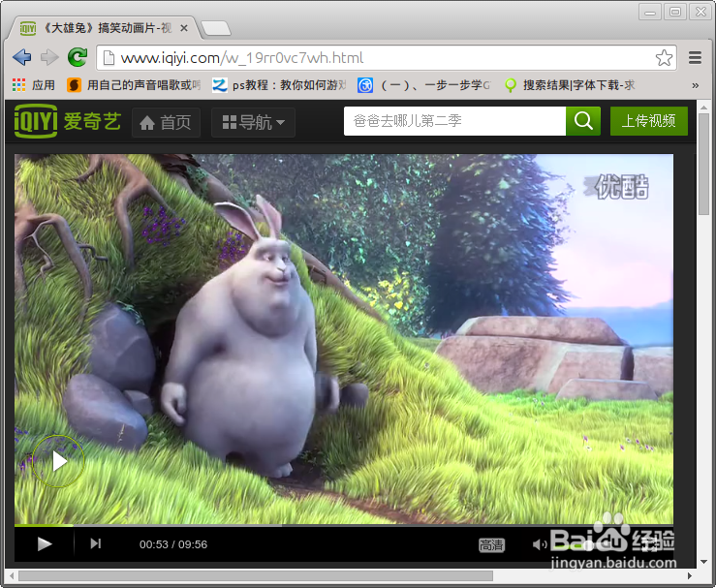This screenshot has width=716, height=588.
Task: Open the 高清 quality selector
Action: tap(491, 544)
